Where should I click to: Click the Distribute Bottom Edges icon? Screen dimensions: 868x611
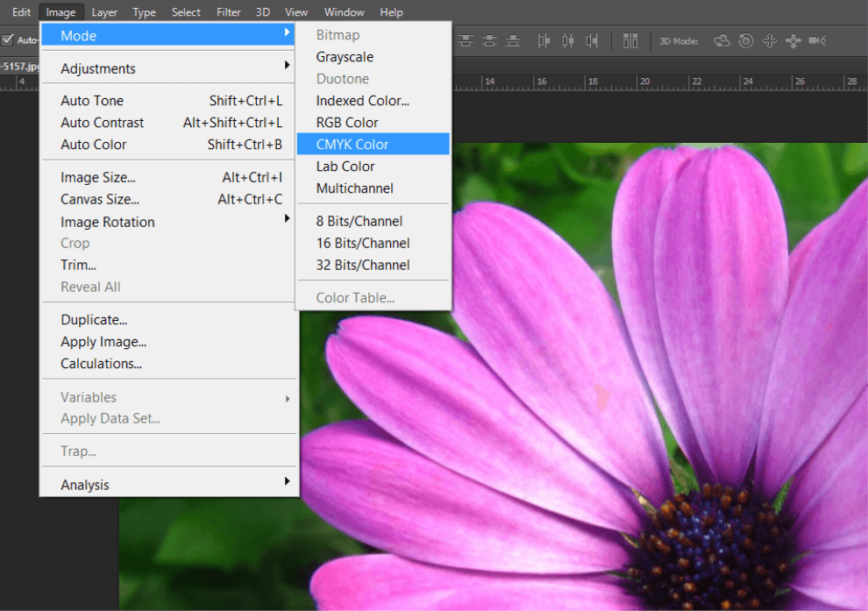[514, 40]
